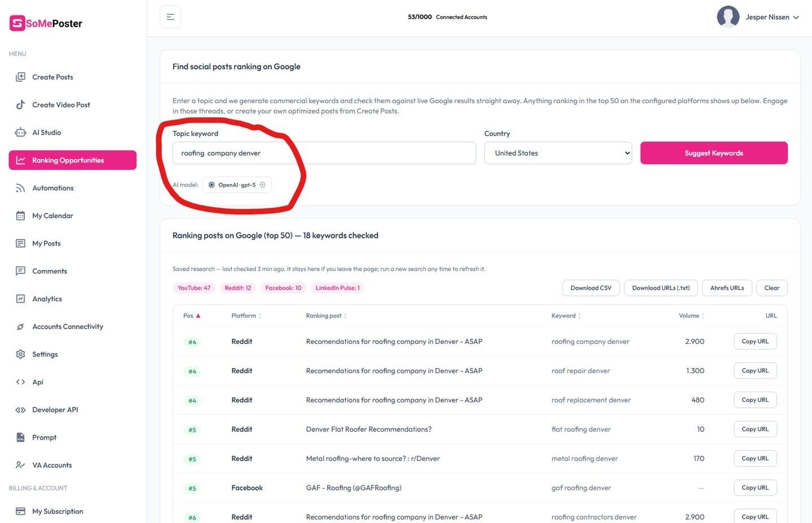Sort by Ranking post column icon
Screen dimensions: 812x523
pos(345,316)
